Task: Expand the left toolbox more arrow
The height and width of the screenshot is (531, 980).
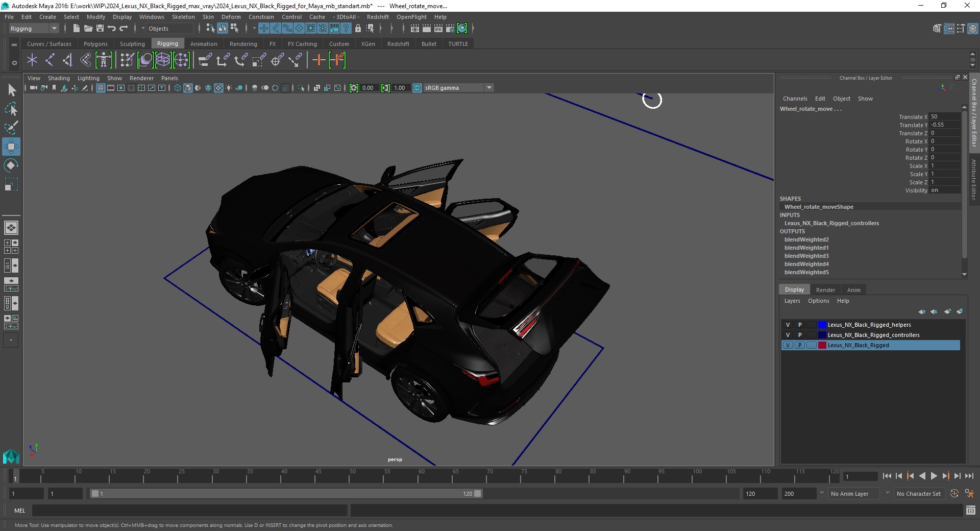Action: [x=11, y=340]
